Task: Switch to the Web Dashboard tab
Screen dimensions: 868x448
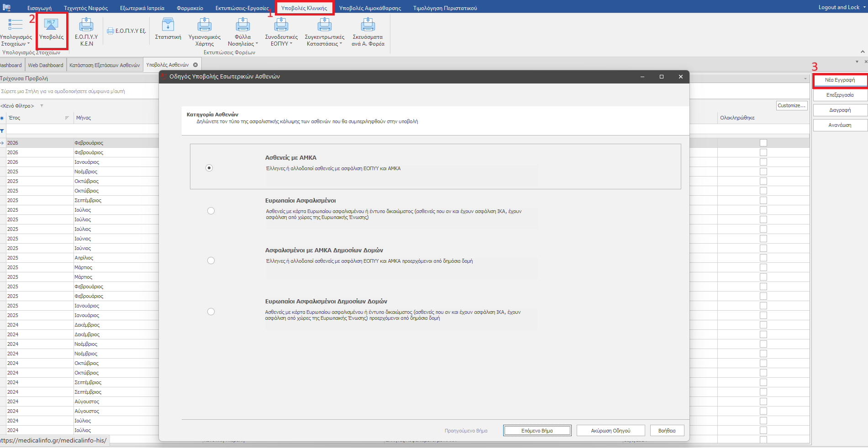Action: [x=46, y=65]
